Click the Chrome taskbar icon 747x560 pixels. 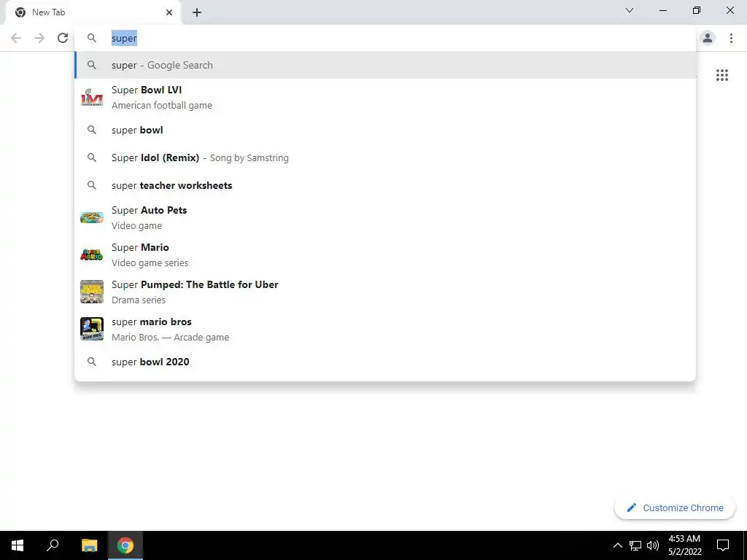[x=125, y=545]
